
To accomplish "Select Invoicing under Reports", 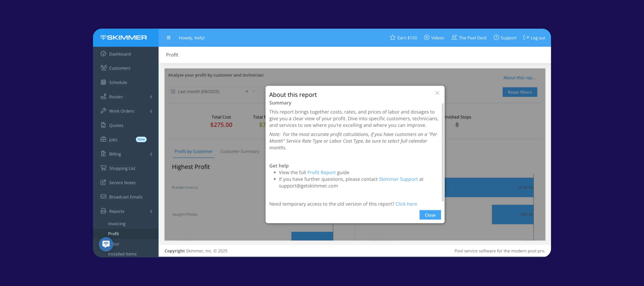I will coord(117,224).
